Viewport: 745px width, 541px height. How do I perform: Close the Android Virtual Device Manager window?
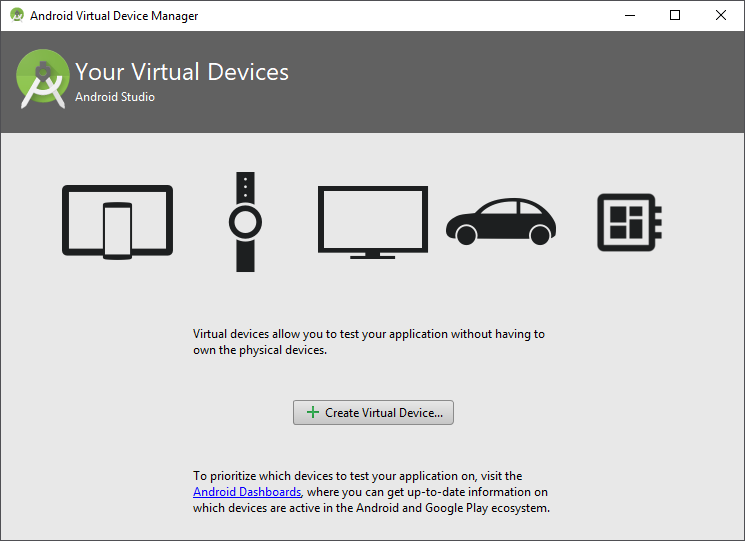coord(720,15)
